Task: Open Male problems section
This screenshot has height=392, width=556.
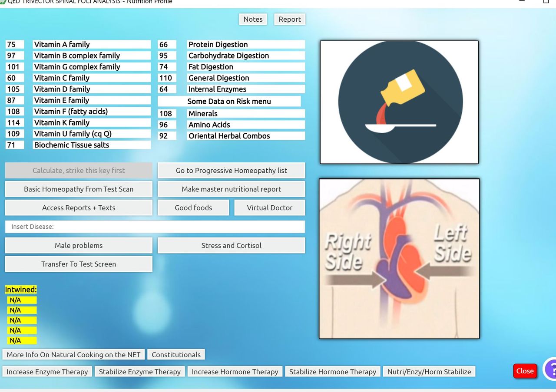Action: (x=79, y=246)
